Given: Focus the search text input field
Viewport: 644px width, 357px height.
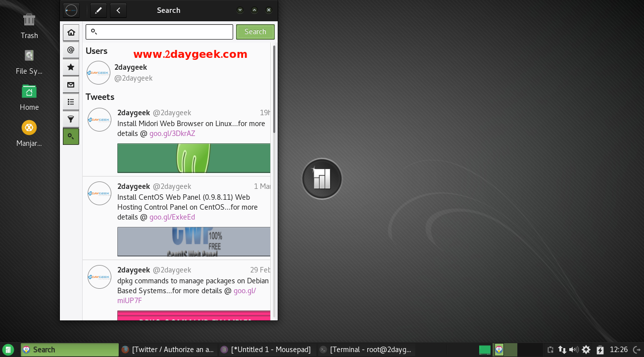Looking at the screenshot, I should coord(159,32).
